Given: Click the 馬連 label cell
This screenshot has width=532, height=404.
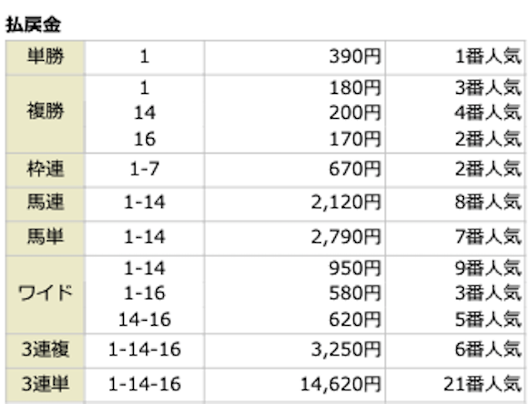Looking at the screenshot, I should point(44,203).
